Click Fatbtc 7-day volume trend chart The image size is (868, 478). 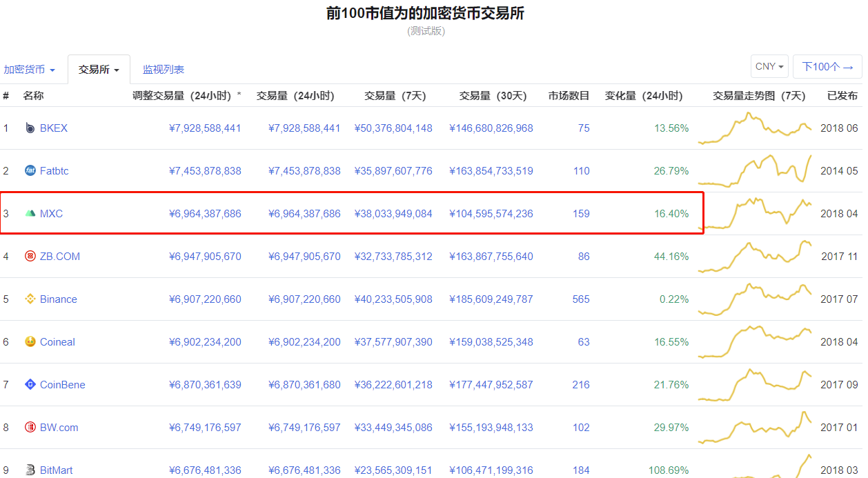pos(756,171)
